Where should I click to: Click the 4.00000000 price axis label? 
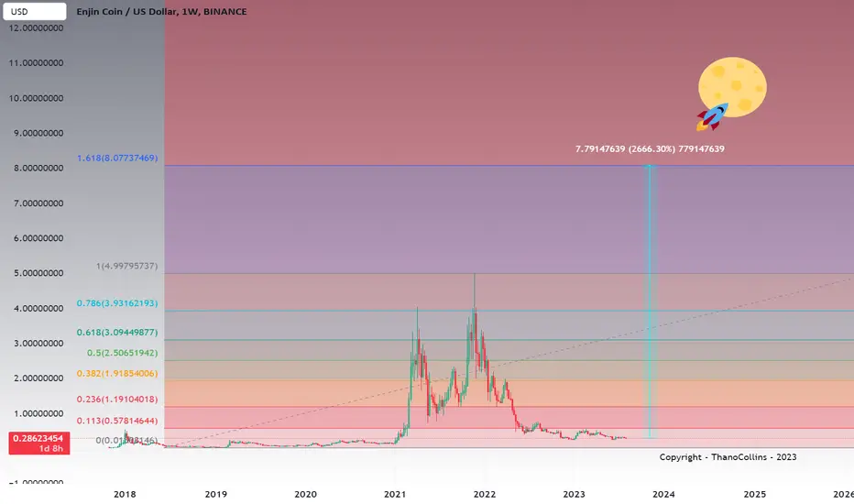pyautogui.click(x=38, y=309)
